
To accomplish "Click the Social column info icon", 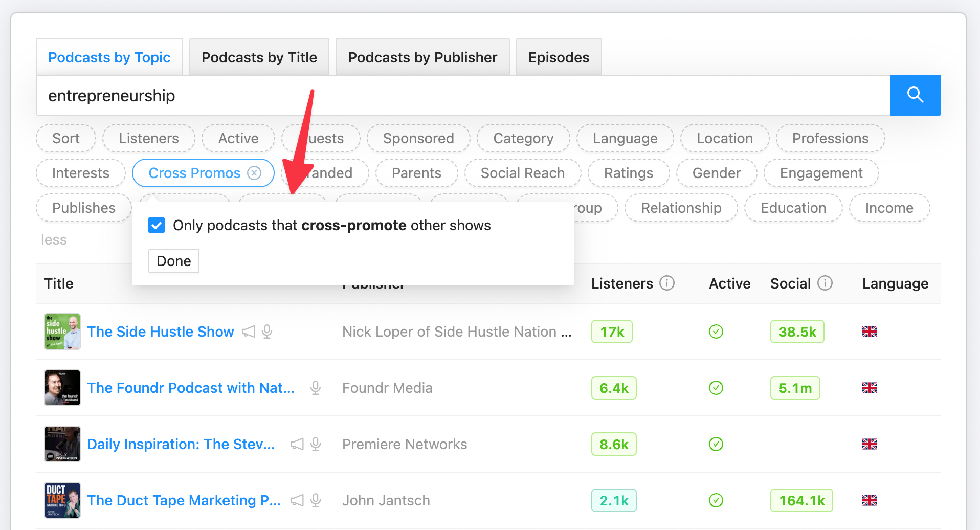I will 825,283.
